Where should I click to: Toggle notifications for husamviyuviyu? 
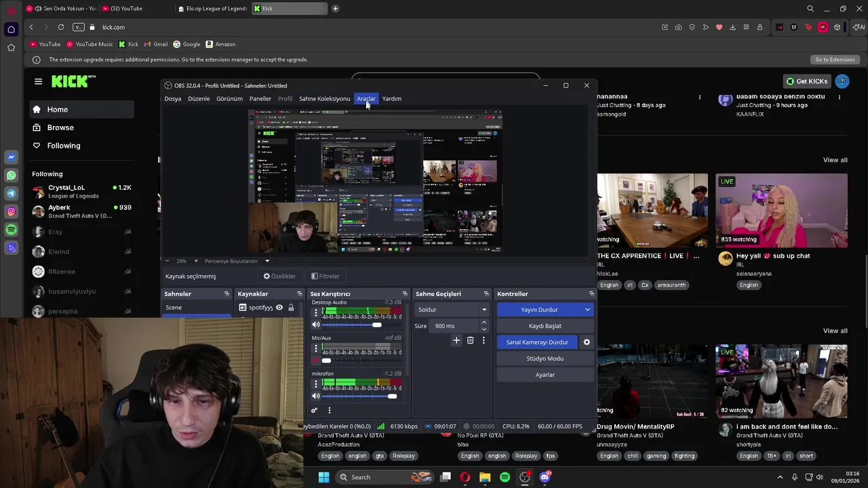(127, 291)
